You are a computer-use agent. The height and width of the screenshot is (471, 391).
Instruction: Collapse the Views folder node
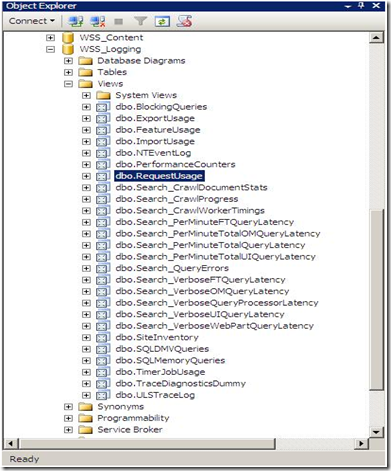tap(68, 84)
